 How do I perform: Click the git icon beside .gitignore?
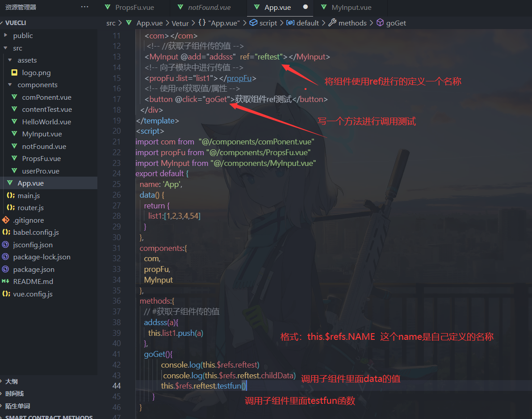6,220
